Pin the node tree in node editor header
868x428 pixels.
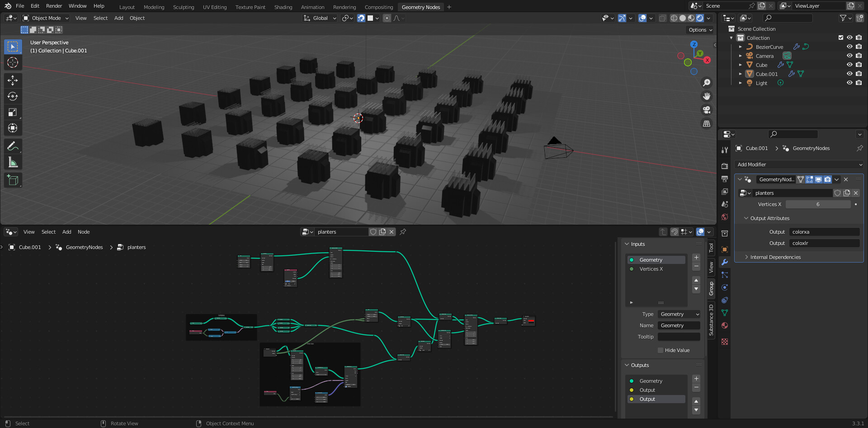tap(403, 232)
